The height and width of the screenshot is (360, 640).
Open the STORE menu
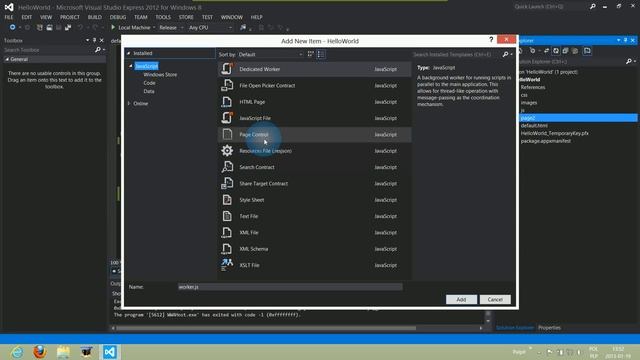pos(186,17)
